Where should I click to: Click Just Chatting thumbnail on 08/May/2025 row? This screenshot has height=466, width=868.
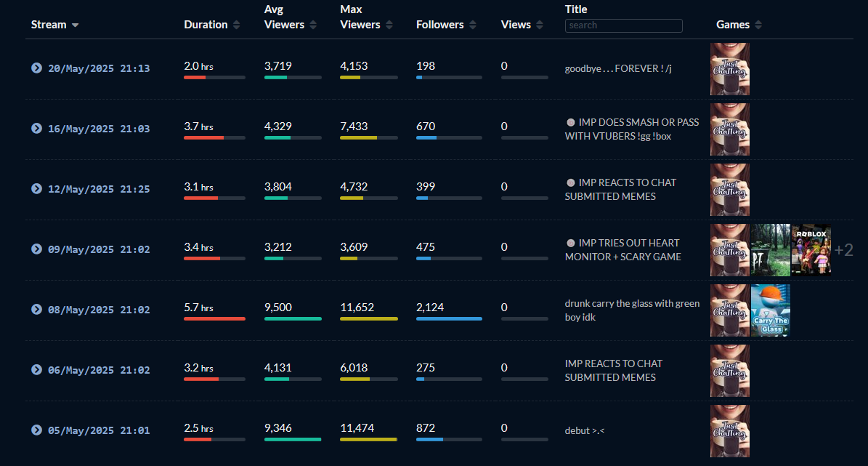tap(729, 310)
